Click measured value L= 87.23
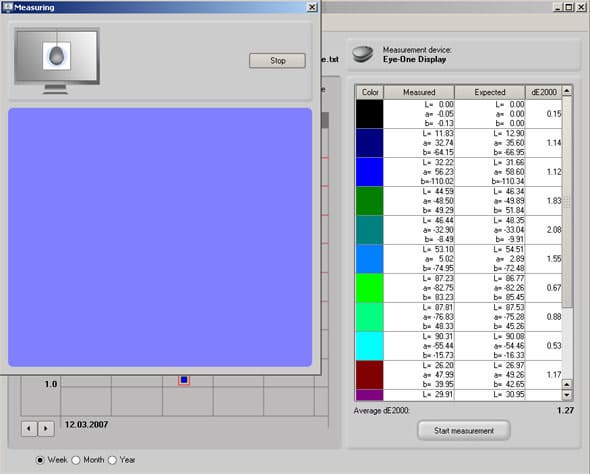 (x=438, y=278)
